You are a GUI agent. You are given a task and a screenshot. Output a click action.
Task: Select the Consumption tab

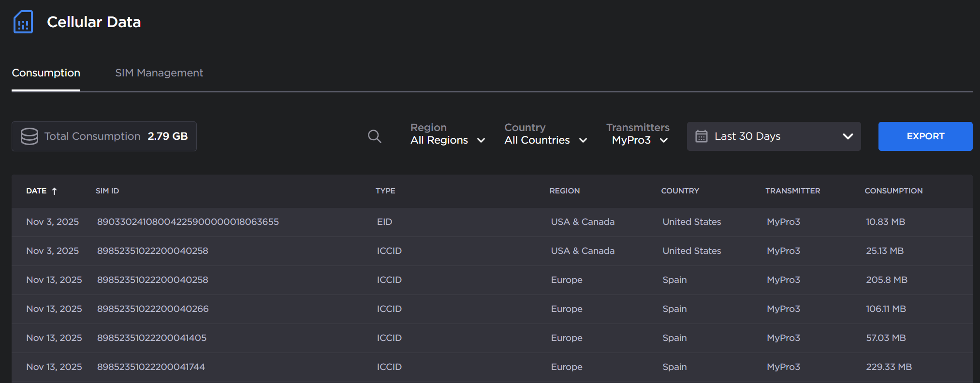click(x=46, y=73)
